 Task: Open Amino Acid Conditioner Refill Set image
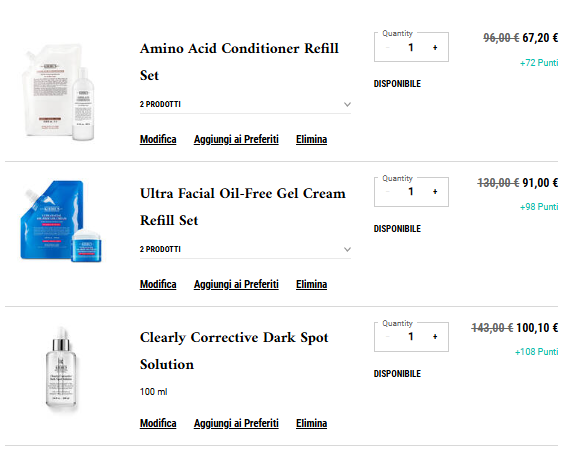(x=59, y=92)
